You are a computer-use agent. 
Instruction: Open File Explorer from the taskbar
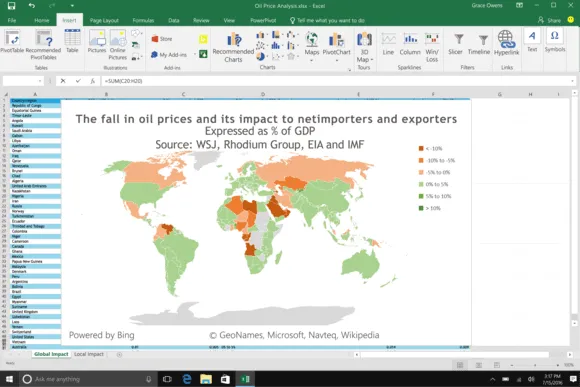point(206,379)
